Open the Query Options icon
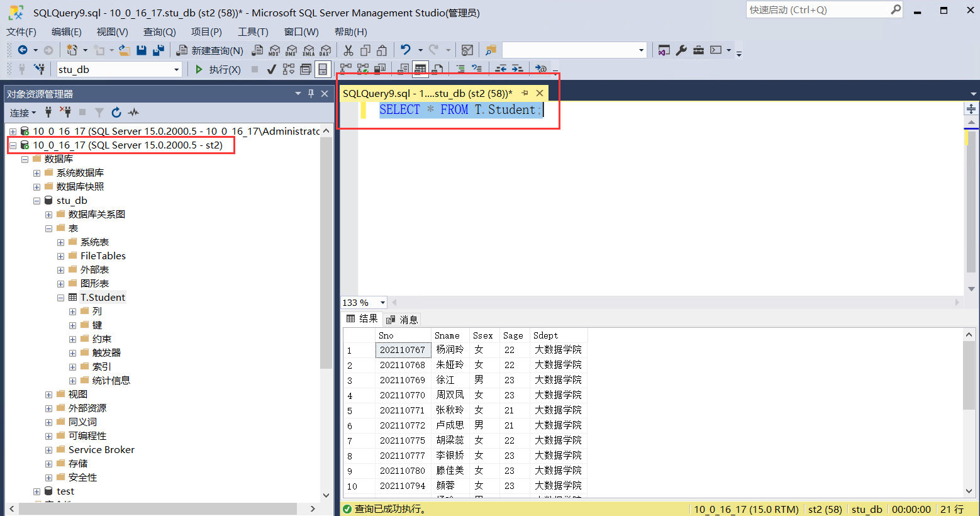The width and height of the screenshot is (980, 516). click(x=306, y=69)
